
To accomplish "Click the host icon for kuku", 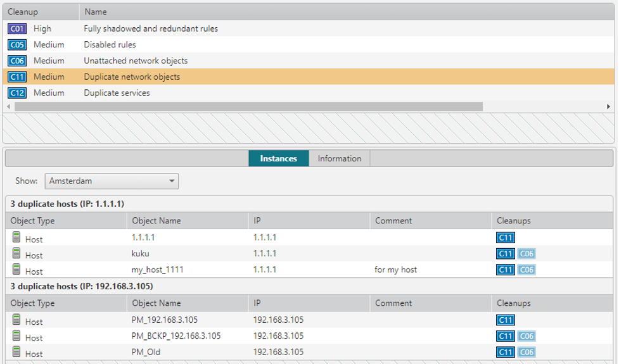I will tap(16, 254).
